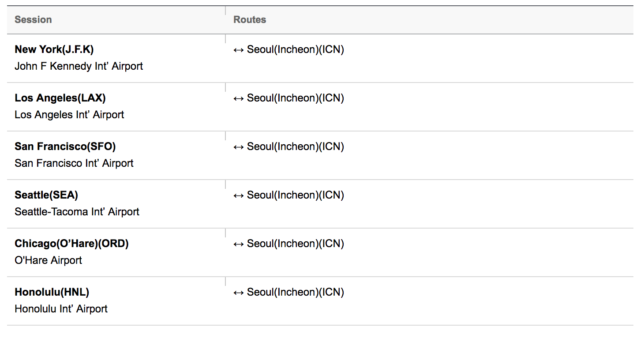Click the bidirectional arrow in Honolulu route
Image resolution: width=644 pixels, height=338 pixels.
coord(239,293)
